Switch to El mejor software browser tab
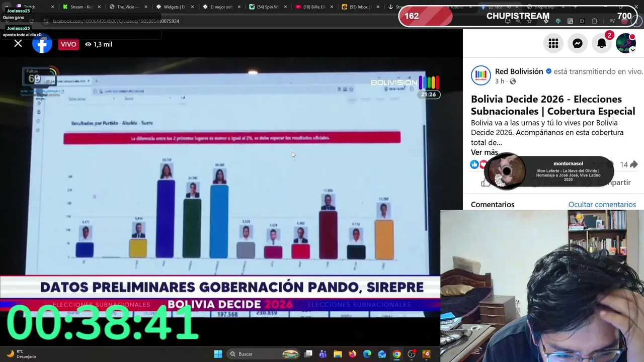Viewport: 644px width, 362px height. click(x=220, y=7)
